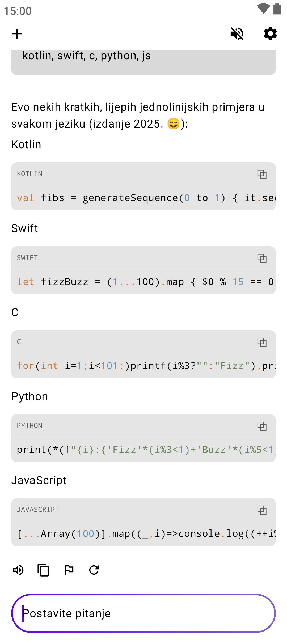Copy the Kotlin code block
Image resolution: width=287 pixels, height=644 pixels.
262,174
